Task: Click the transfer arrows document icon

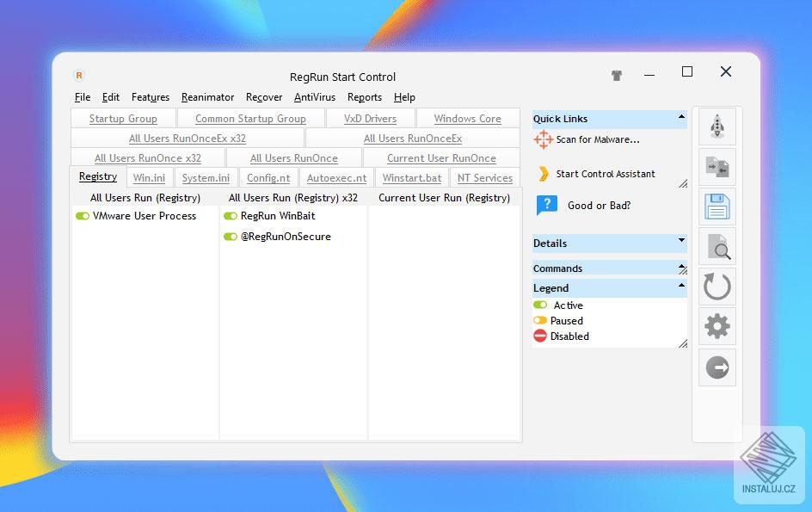Action: point(717,167)
